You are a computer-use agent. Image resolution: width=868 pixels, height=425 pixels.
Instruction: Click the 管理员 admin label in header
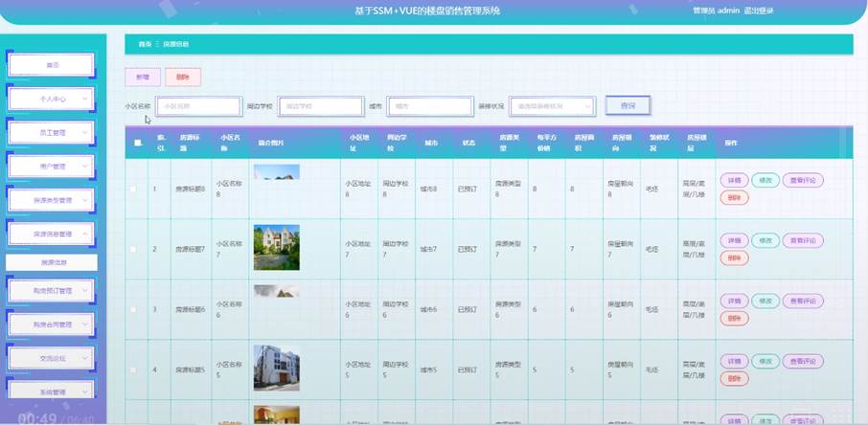point(717,11)
